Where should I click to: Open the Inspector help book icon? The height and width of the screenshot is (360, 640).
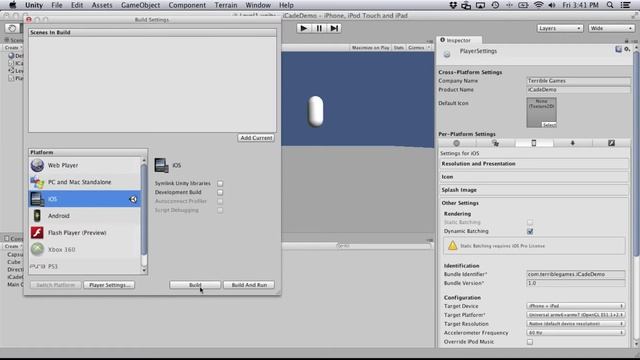coord(618,49)
